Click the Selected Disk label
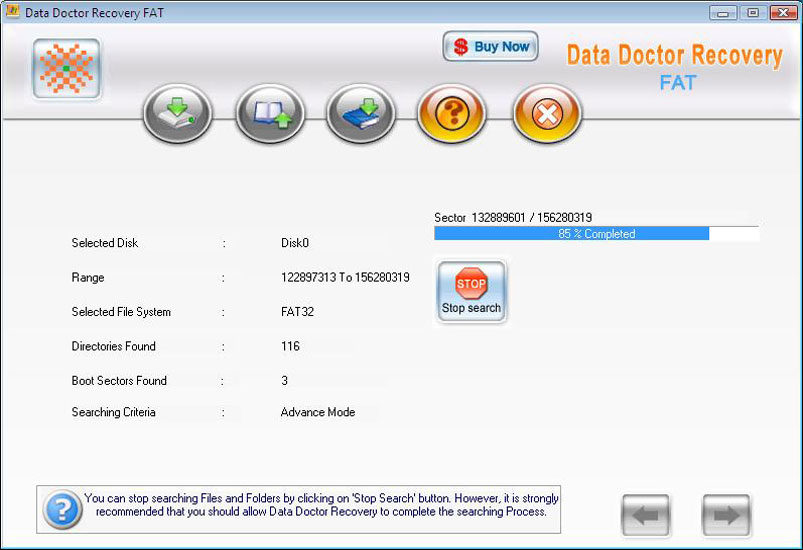This screenshot has height=550, width=803. pyautogui.click(x=105, y=243)
